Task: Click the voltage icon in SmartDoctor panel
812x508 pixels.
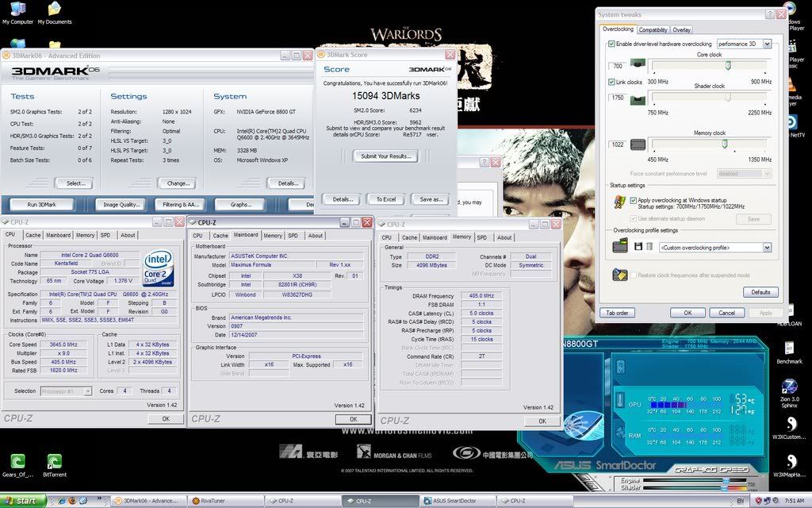Action: click(620, 368)
